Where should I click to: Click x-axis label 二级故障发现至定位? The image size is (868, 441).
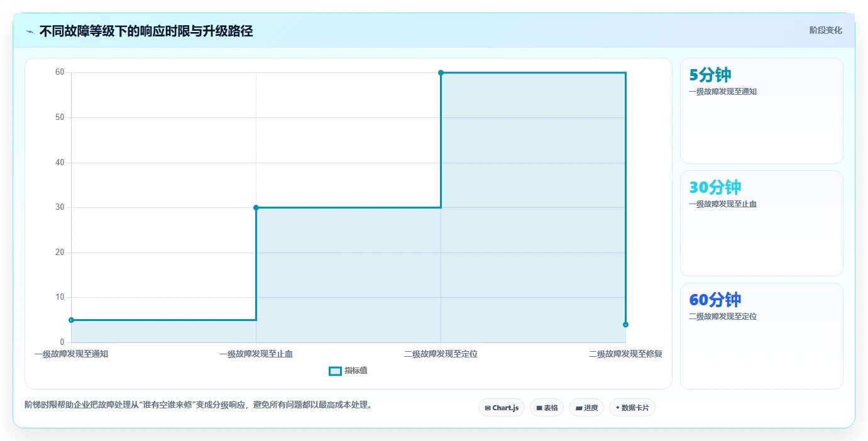pyautogui.click(x=441, y=354)
